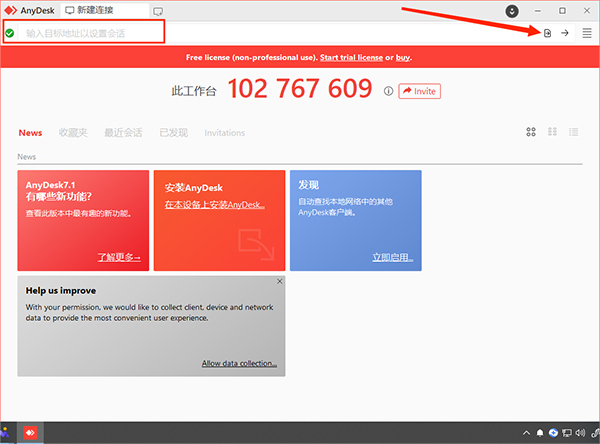Open the 发现 blue card
This screenshot has height=444, width=600.
[x=355, y=220]
